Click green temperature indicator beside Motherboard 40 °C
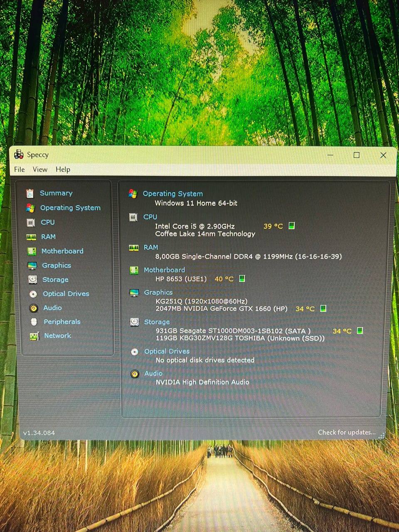Viewport: 399px width, 532px height. [x=242, y=278]
